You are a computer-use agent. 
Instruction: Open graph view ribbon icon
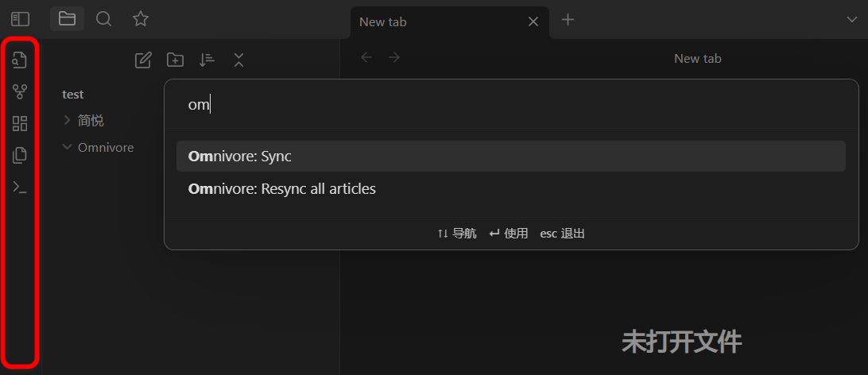(20, 91)
